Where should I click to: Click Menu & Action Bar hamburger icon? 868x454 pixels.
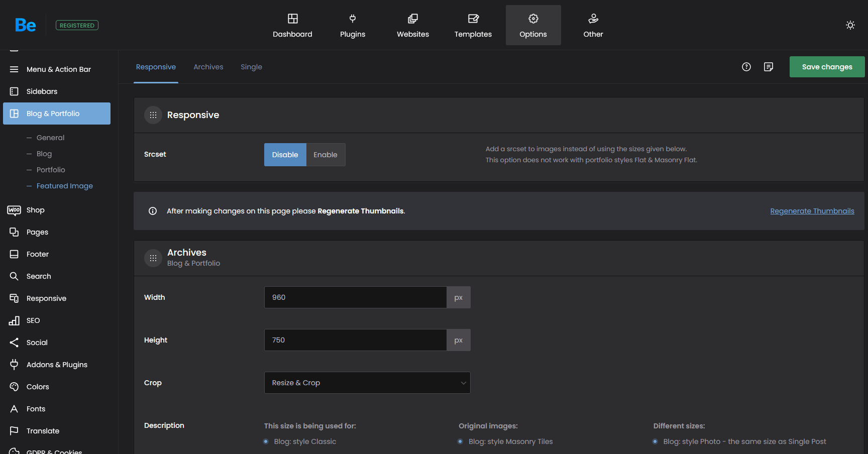point(14,69)
